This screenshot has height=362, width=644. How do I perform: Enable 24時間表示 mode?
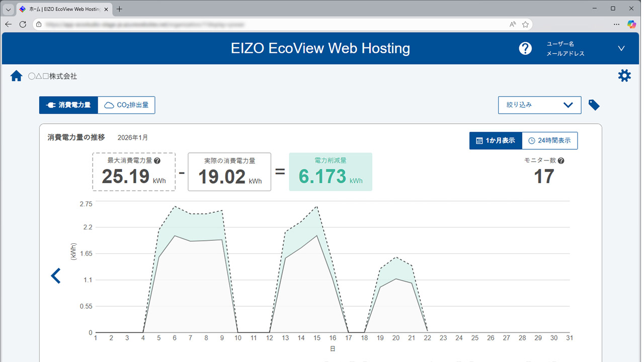pos(550,141)
